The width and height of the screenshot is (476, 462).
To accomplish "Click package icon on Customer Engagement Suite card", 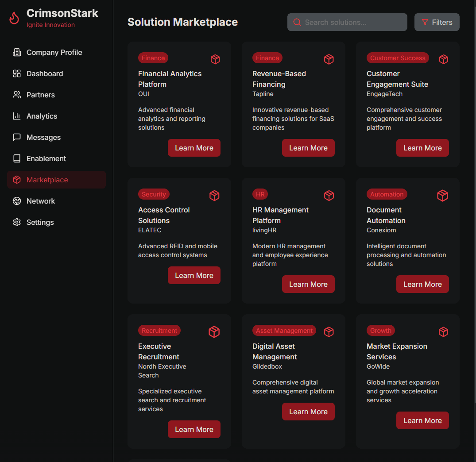I will (444, 59).
